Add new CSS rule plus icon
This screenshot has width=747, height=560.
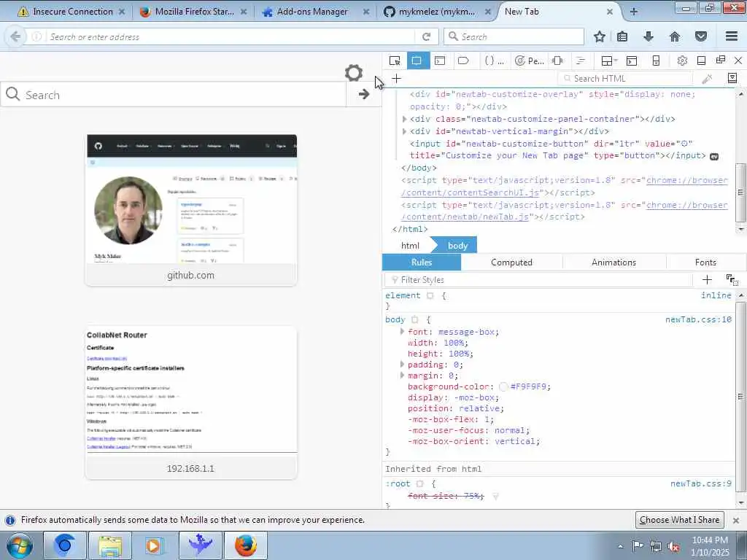click(x=707, y=280)
